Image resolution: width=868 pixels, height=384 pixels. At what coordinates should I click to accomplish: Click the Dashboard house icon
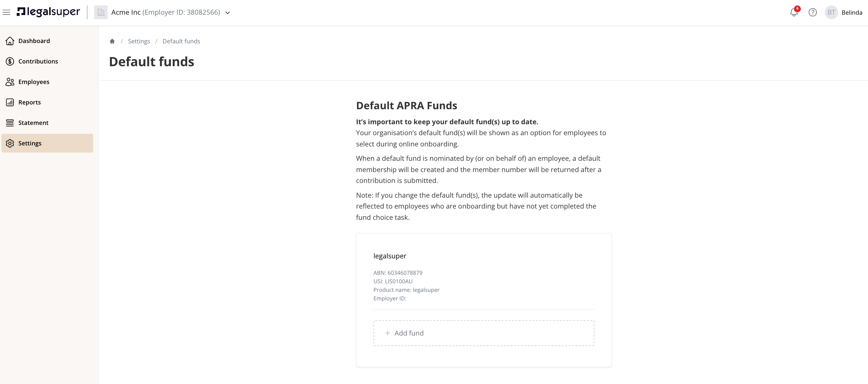click(10, 41)
